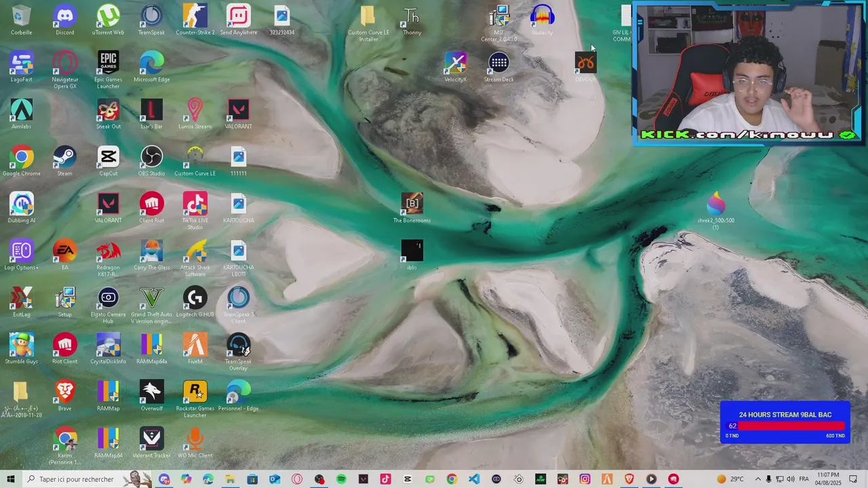Focus the 'Taper ici pour rechercher' search box

click(x=87, y=479)
